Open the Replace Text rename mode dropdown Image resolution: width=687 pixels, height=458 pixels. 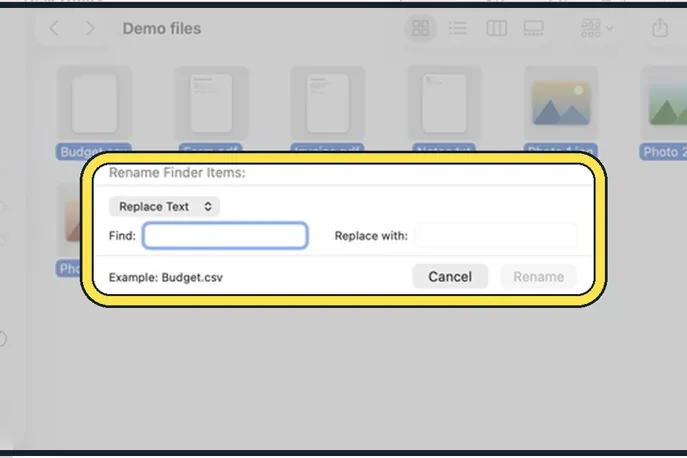164,206
